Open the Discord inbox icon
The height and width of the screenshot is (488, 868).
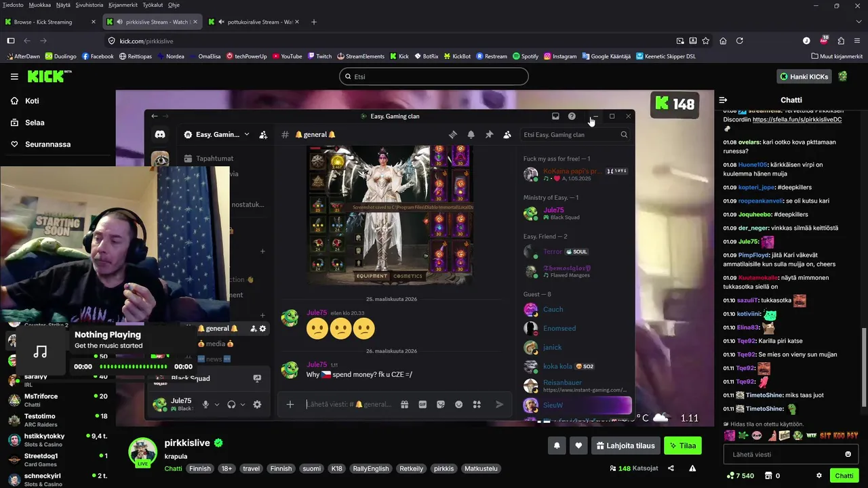tap(555, 116)
